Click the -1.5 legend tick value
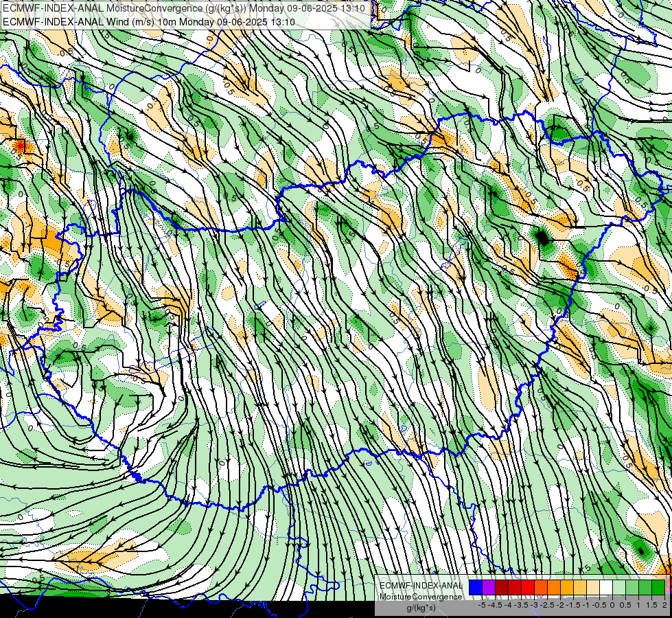672x618 pixels. coord(573,605)
